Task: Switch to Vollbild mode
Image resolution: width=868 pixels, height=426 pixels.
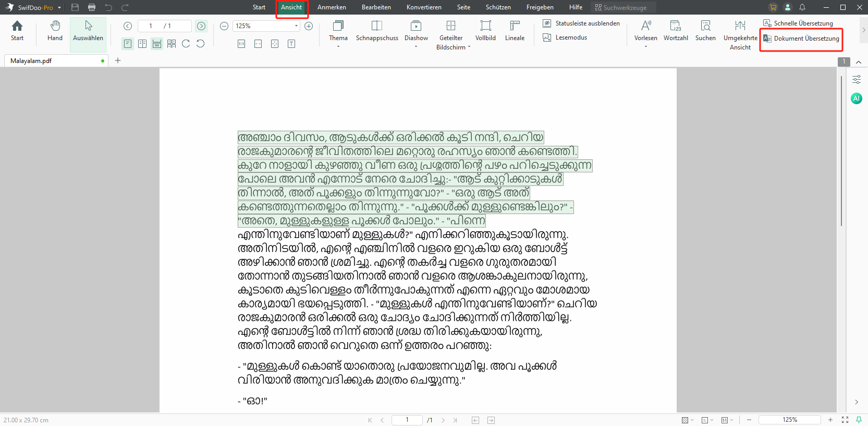Action: (485, 31)
